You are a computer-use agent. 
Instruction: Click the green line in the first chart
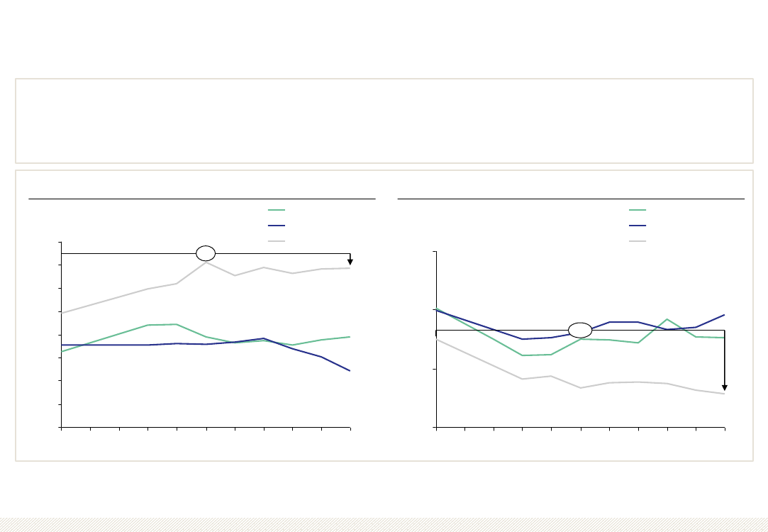[x=206, y=337]
